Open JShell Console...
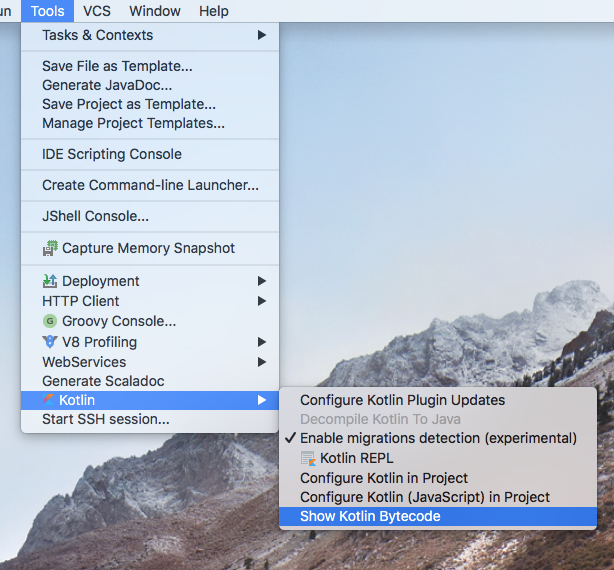614x570 pixels. tap(150, 216)
